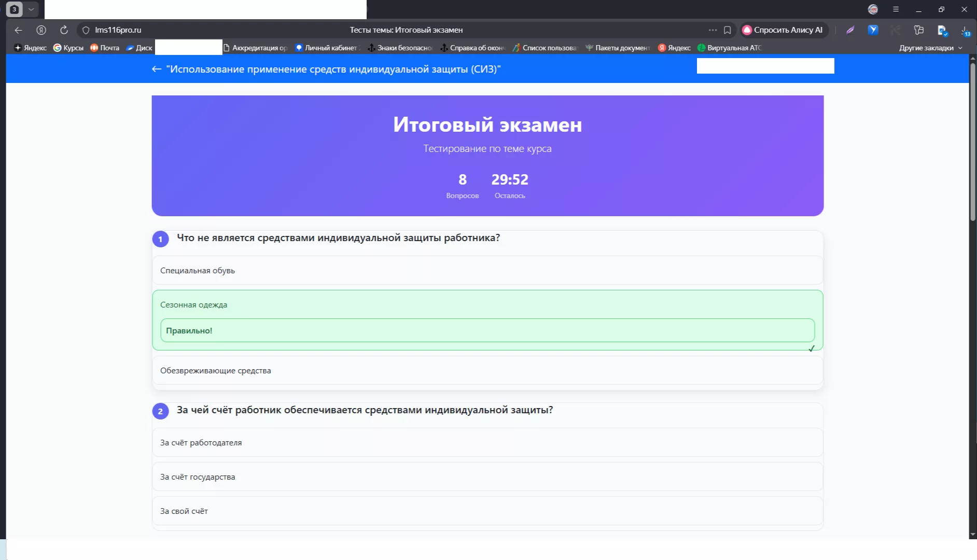Open the red Яндекс bookmark near Виртуальная АТС
This screenshot has width=977, height=560.
click(675, 48)
